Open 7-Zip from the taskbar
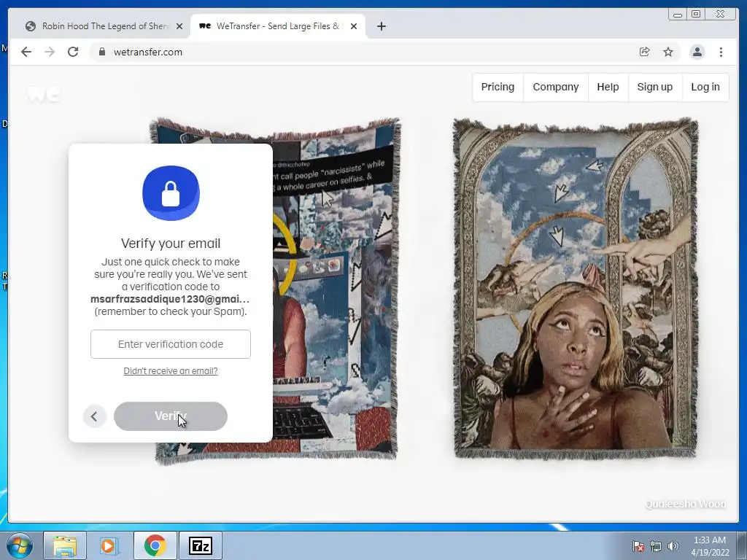747x560 pixels. pyautogui.click(x=200, y=545)
